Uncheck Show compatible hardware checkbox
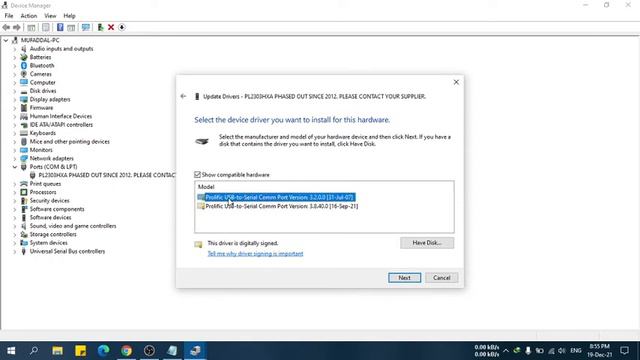The width and height of the screenshot is (640, 360). [x=198, y=175]
